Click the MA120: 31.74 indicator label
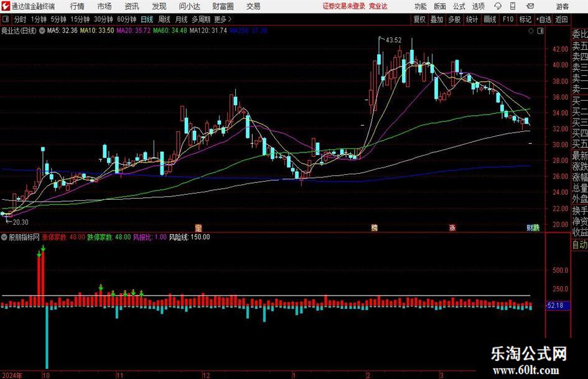The height and width of the screenshot is (379, 588). click(x=208, y=30)
